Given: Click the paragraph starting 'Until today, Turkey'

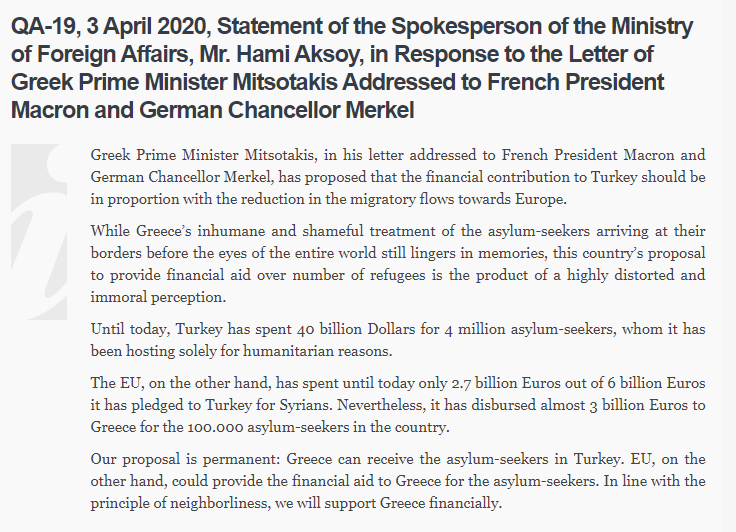Looking at the screenshot, I should point(398,340).
